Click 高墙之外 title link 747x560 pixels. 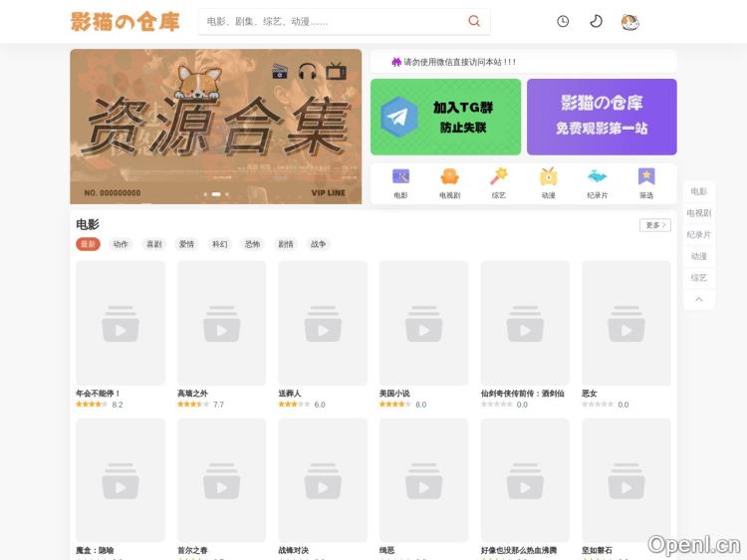tap(192, 394)
